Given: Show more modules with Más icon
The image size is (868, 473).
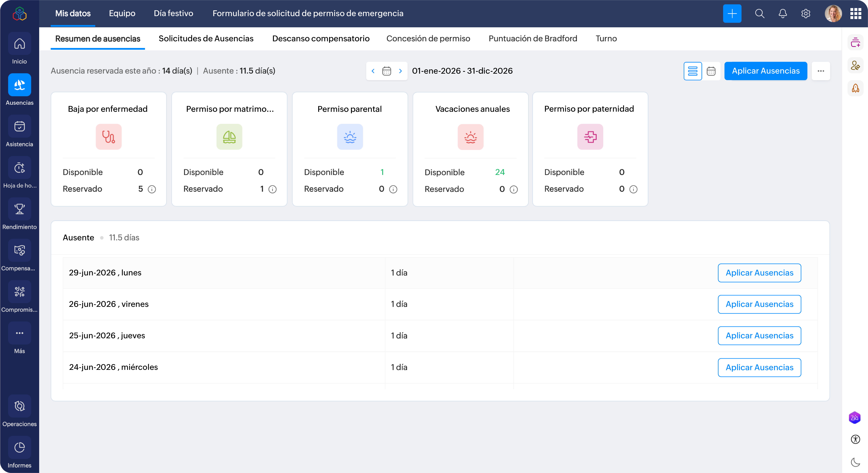Looking at the screenshot, I should click(20, 333).
